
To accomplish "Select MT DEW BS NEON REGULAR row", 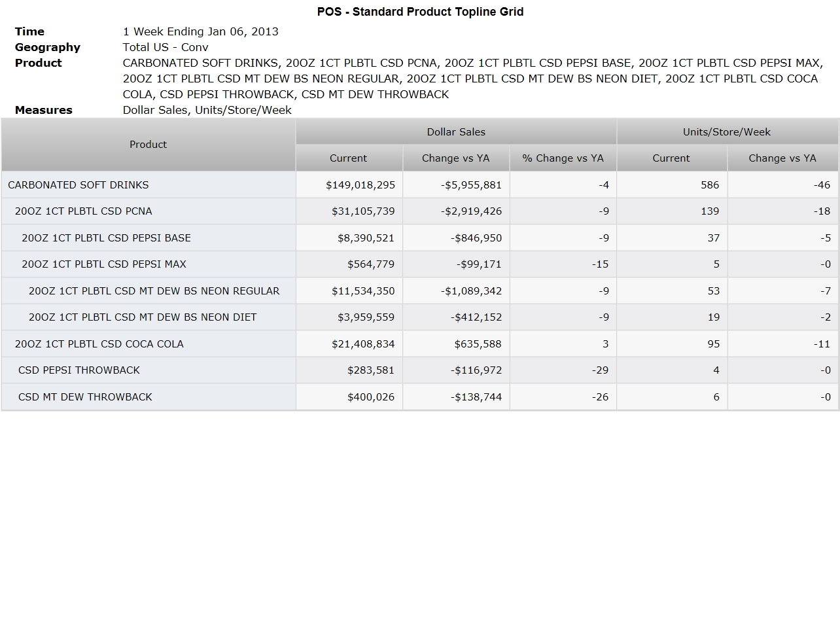I will tap(420, 291).
